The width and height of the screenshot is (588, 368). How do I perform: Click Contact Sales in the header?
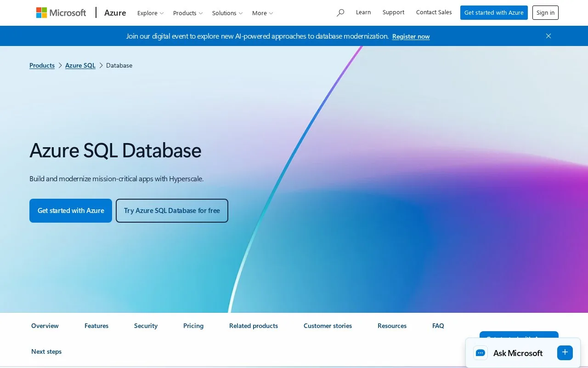click(x=434, y=12)
